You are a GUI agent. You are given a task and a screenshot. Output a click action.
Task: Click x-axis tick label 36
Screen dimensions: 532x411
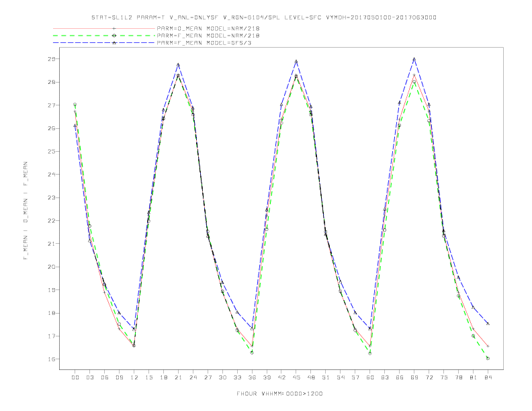point(252,377)
